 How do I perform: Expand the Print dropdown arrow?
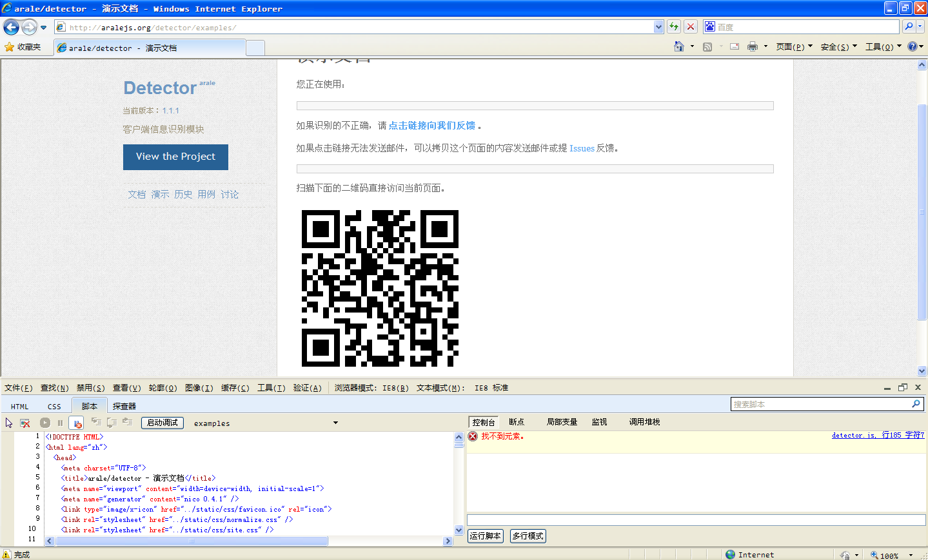click(765, 46)
